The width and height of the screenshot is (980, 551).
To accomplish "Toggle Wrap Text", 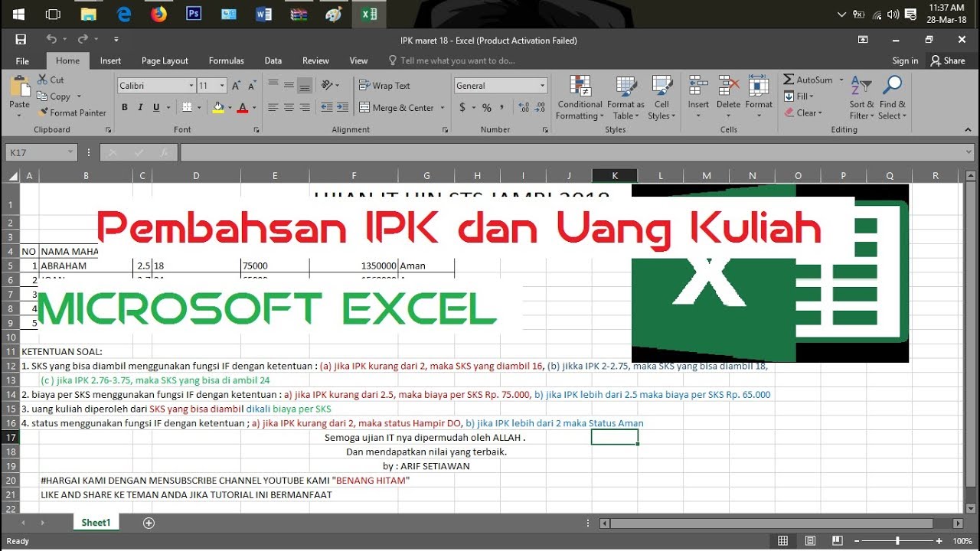I will pos(385,86).
